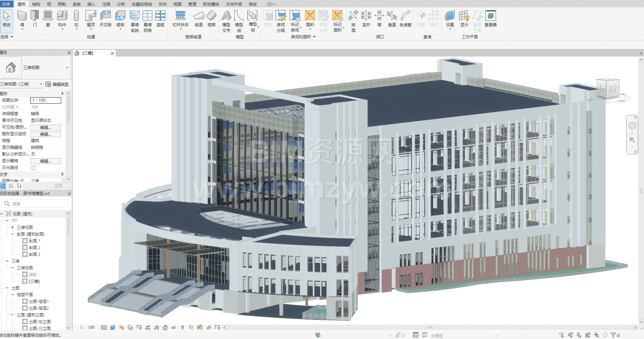Close the {三维} view tab
644x339 pixels.
(112, 53)
